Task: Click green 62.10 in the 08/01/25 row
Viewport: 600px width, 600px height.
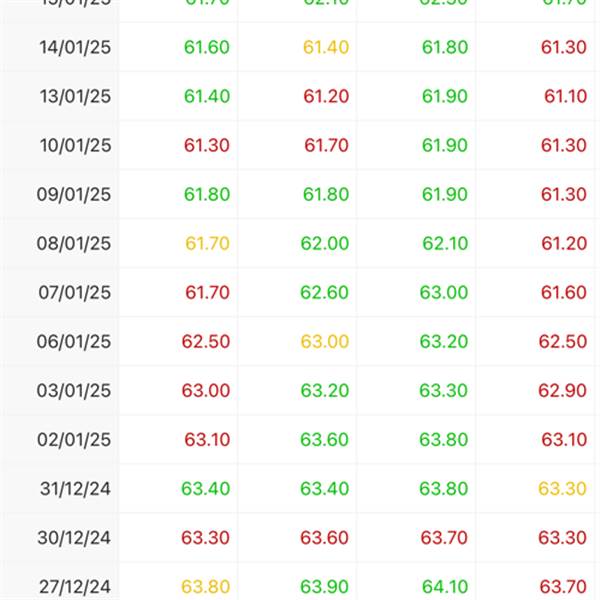Action: 444,244
